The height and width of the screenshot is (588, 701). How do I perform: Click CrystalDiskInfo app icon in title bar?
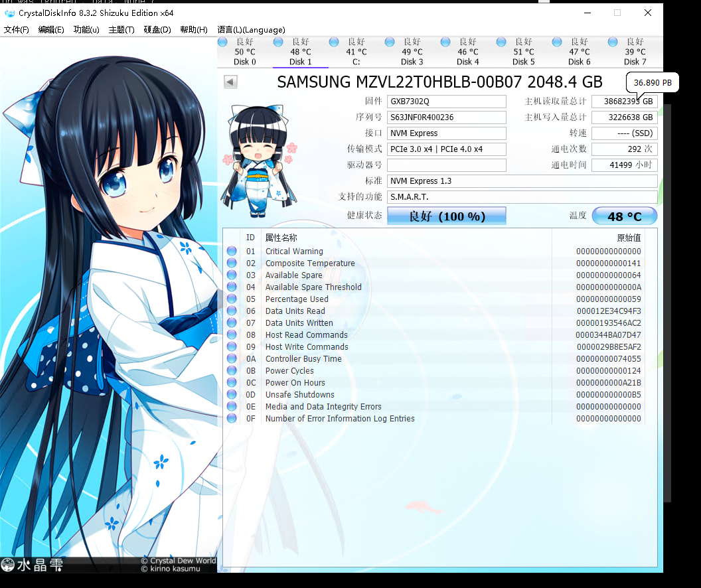tap(9, 13)
